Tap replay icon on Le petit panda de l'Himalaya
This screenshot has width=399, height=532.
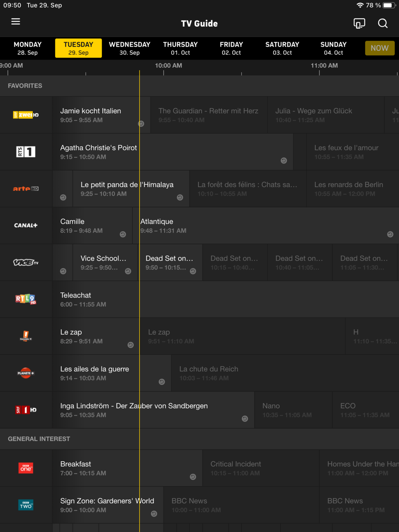pyautogui.click(x=180, y=197)
